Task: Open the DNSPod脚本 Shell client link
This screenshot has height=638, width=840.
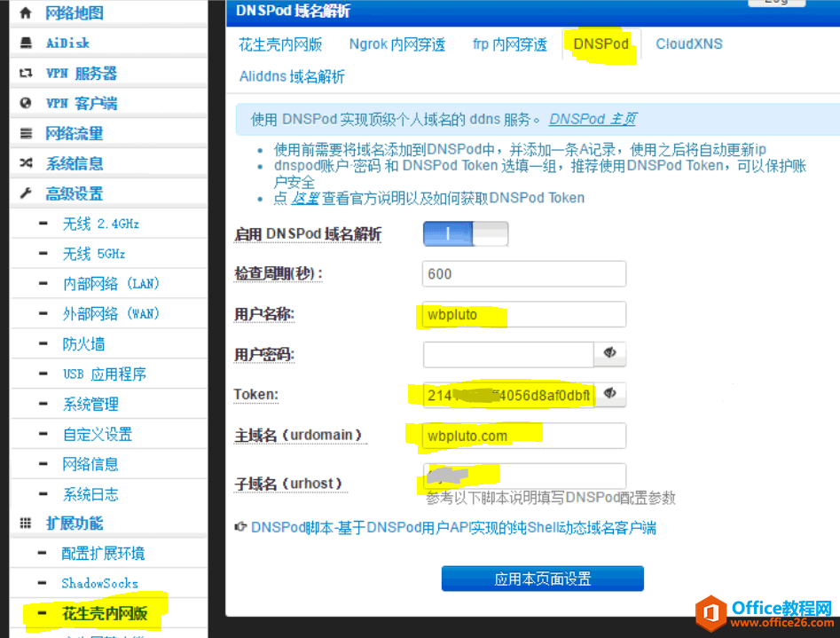Action: tap(453, 528)
